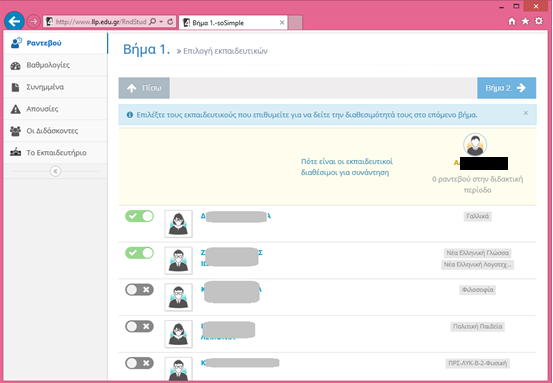Click the text 0 ραντεβού στην διδακτική περίοδο

pos(477,184)
